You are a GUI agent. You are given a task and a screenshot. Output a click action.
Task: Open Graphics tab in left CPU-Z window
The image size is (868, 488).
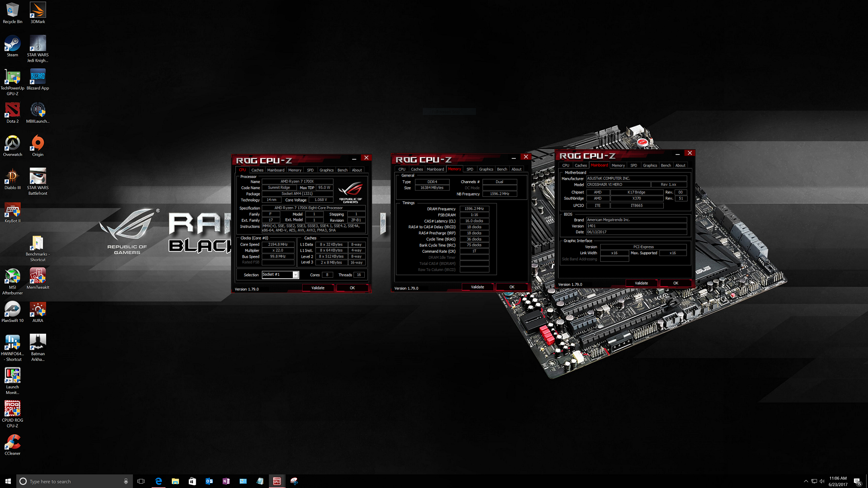coord(326,170)
